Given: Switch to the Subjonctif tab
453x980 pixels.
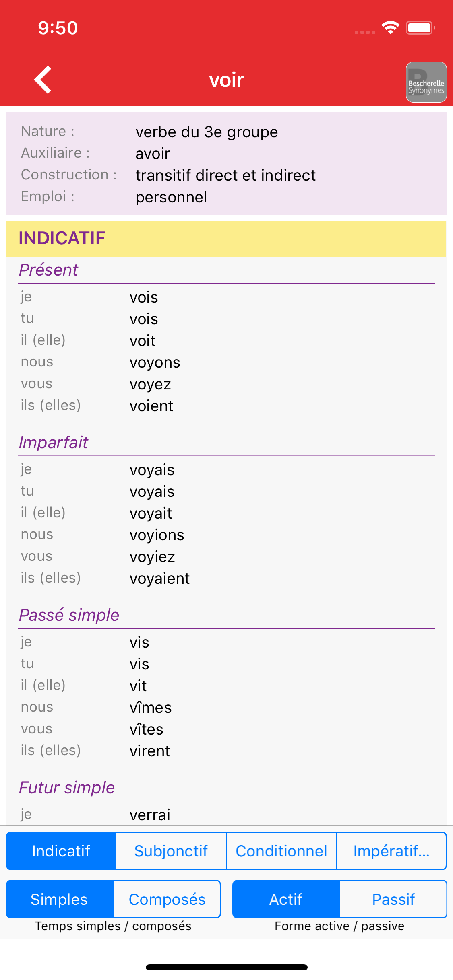Looking at the screenshot, I should 171,851.
